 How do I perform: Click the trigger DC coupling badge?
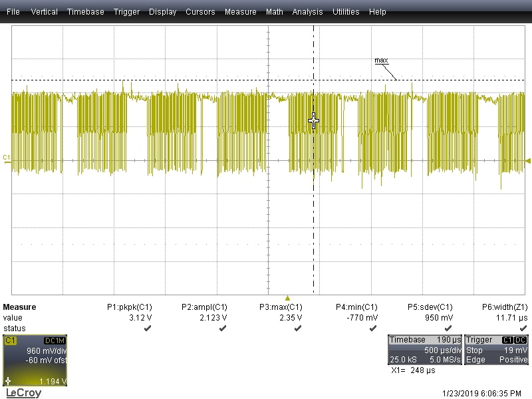click(520, 340)
